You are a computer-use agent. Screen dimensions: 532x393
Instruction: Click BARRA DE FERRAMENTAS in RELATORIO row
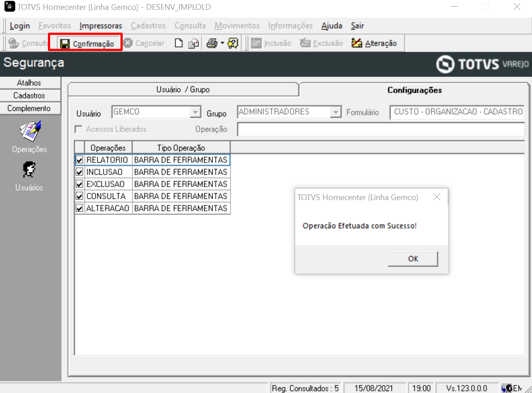(181, 160)
